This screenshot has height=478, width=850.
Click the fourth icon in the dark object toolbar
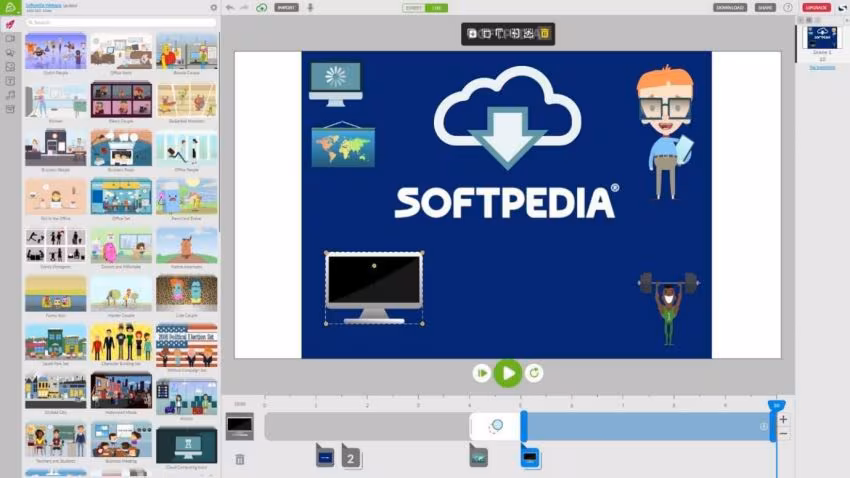[x=515, y=34]
